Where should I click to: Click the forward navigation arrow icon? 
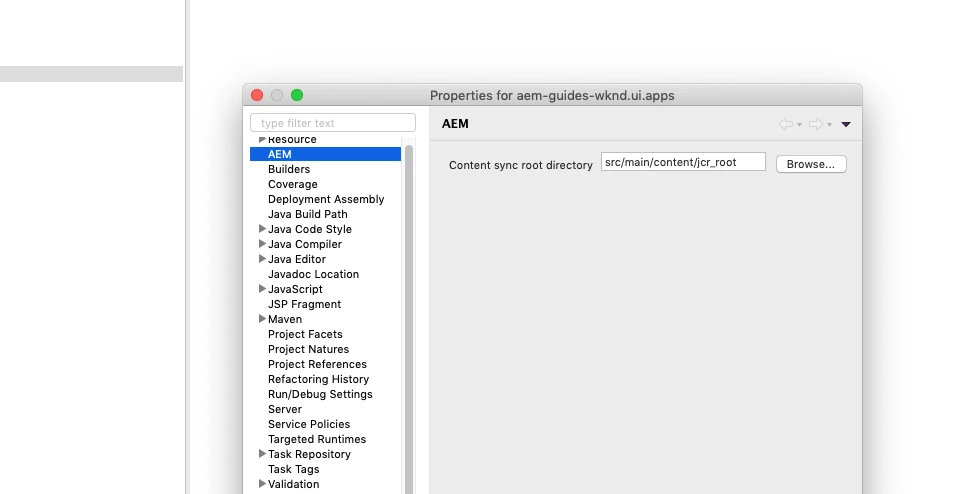point(816,124)
